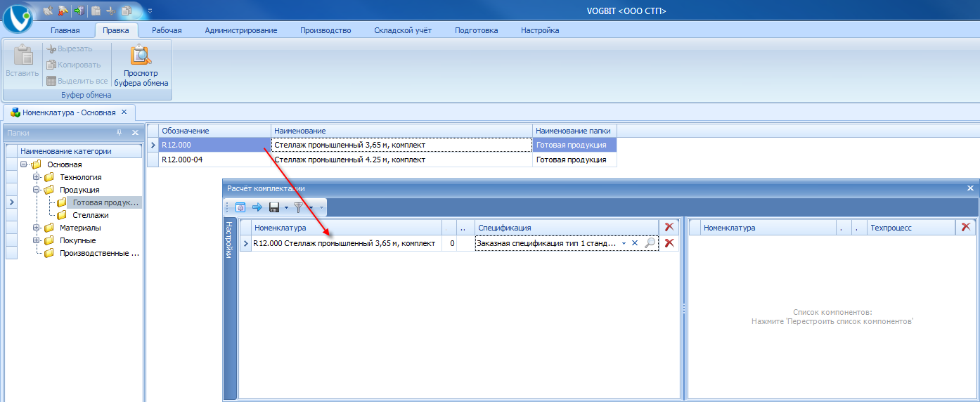This screenshot has width=980, height=402.
Task: Click the save diskette icon in Расчёт комплектации
Action: tap(274, 207)
